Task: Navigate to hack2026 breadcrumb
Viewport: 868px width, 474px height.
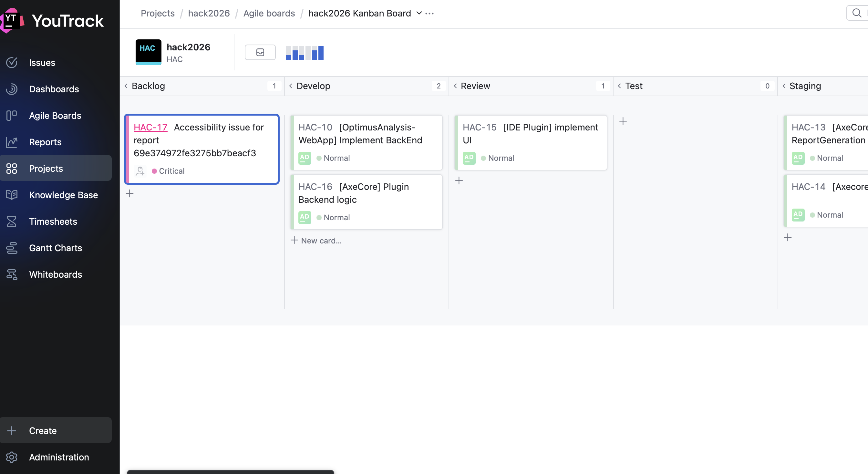Action: click(209, 13)
